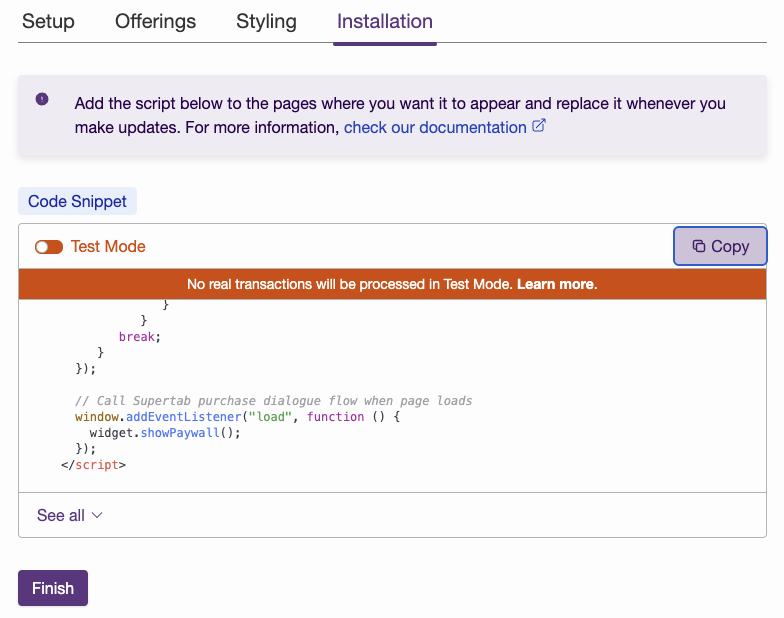The height and width of the screenshot is (618, 784).
Task: Copy the code snippet
Action: (720, 246)
